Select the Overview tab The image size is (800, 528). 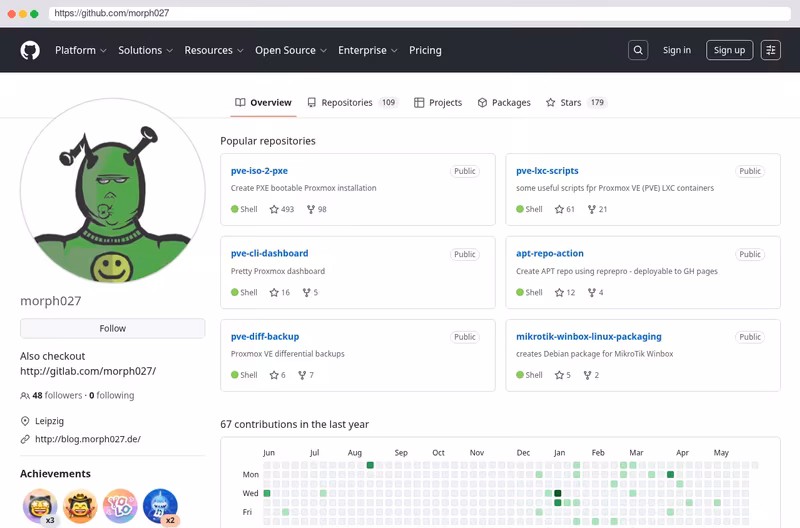pos(263,103)
